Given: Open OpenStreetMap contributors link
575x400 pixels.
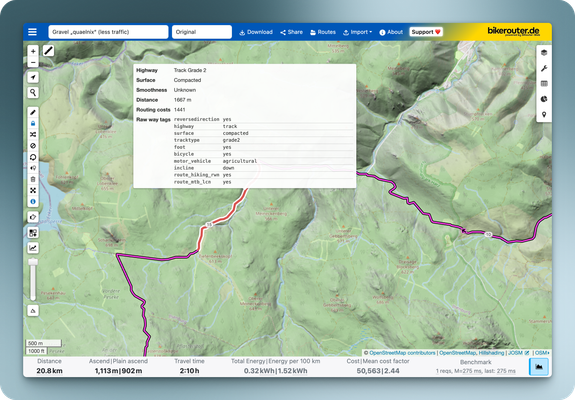Looking at the screenshot, I should 402,353.
